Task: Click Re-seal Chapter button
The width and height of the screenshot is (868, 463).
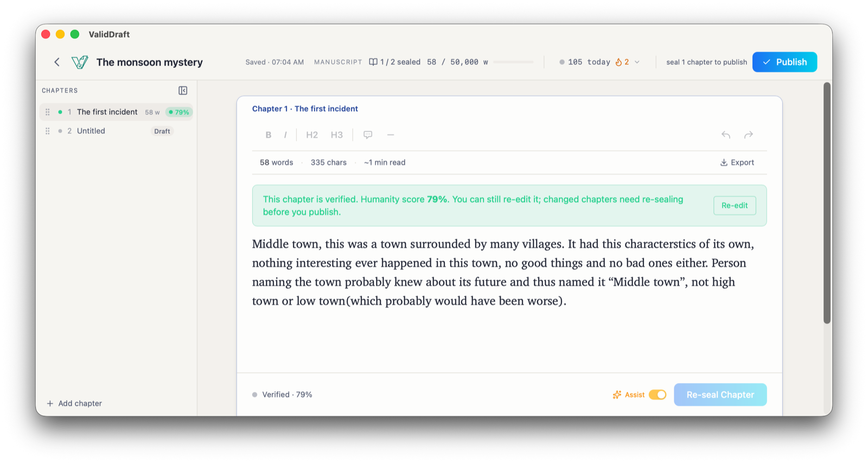Action: coord(720,395)
